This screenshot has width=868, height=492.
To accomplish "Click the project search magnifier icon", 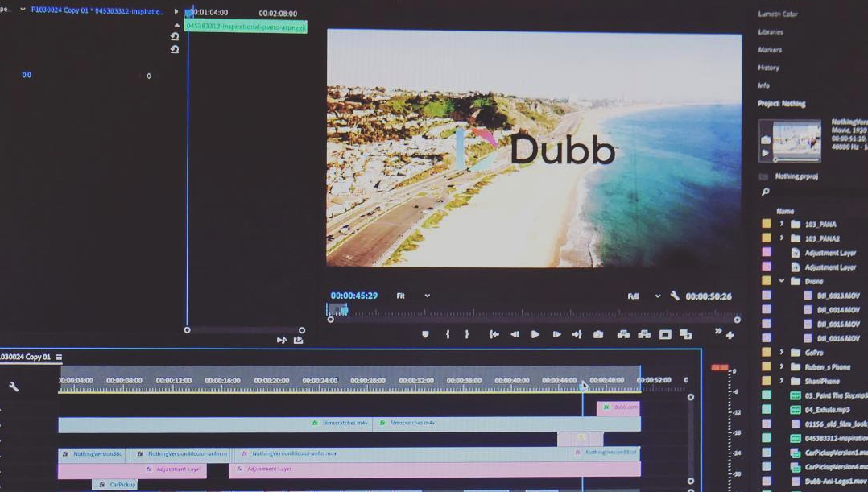I will point(765,192).
